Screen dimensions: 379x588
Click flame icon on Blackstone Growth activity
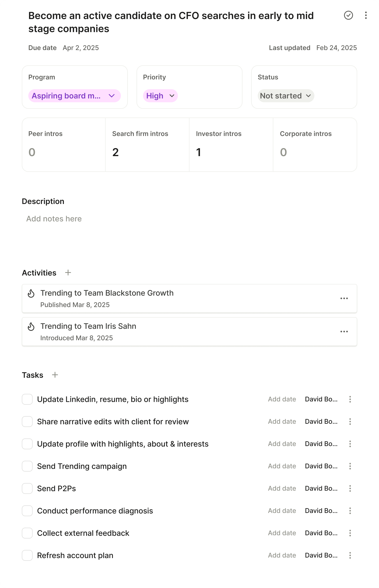click(31, 293)
